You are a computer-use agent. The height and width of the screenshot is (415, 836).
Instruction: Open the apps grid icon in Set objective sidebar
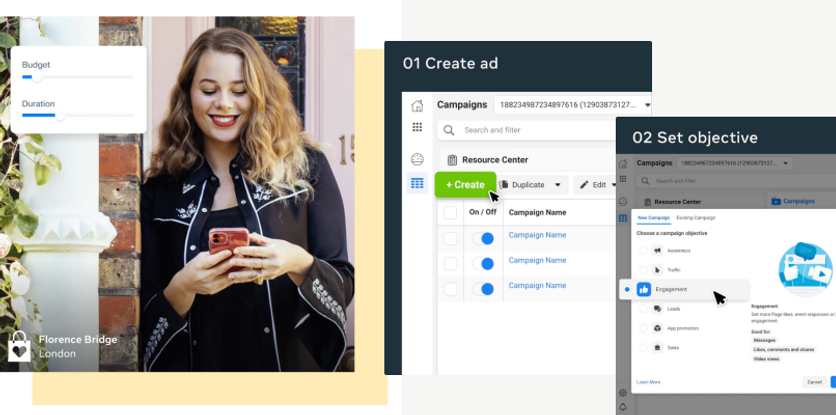pyautogui.click(x=623, y=179)
